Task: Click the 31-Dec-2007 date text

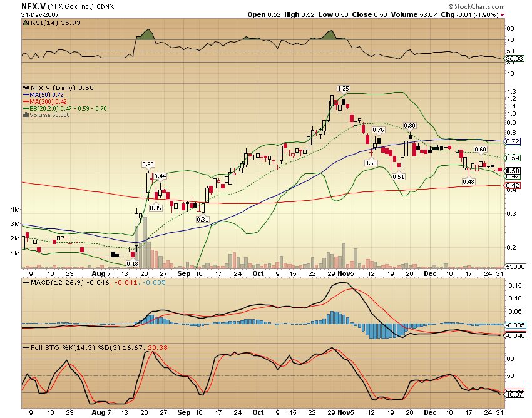Action: pyautogui.click(x=40, y=15)
